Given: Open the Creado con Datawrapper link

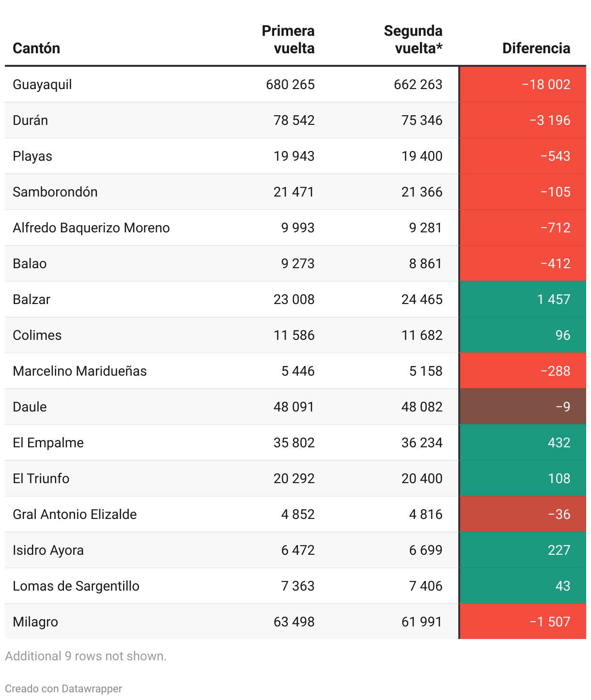Looking at the screenshot, I should (x=63, y=688).
